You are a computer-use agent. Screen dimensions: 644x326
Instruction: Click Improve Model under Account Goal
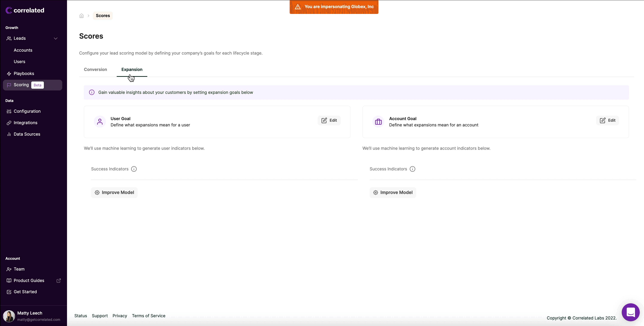[393, 192]
